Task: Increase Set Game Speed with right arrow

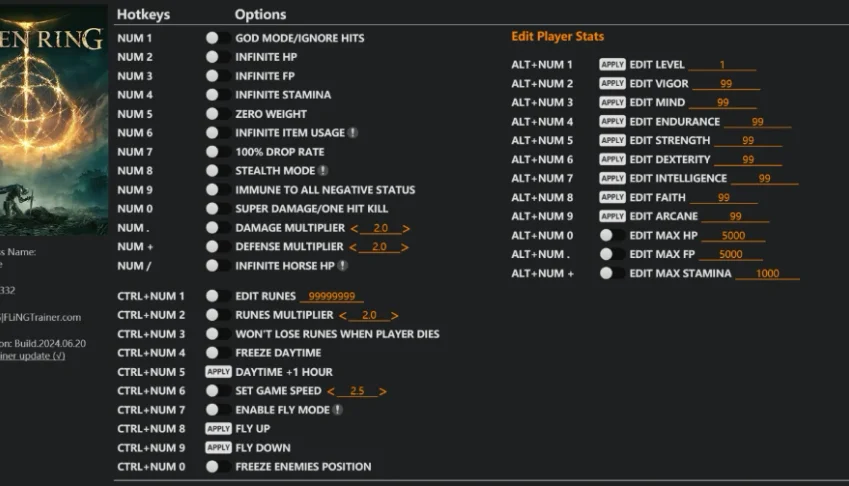Action: coord(383,391)
